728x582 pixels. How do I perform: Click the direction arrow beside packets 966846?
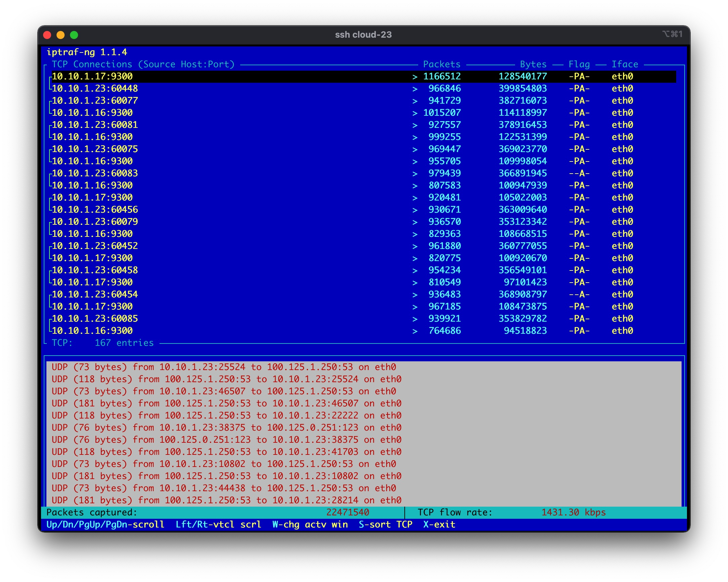point(415,89)
